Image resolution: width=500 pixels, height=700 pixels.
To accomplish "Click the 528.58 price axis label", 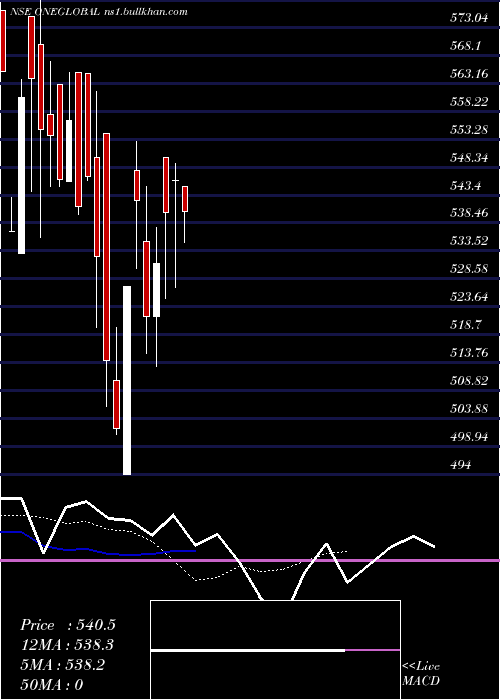I will click(x=469, y=270).
